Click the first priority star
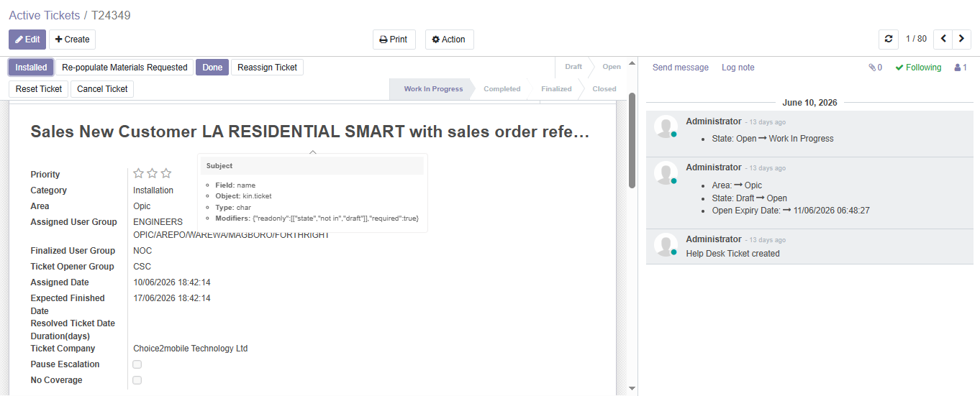The image size is (980, 396). point(139,173)
